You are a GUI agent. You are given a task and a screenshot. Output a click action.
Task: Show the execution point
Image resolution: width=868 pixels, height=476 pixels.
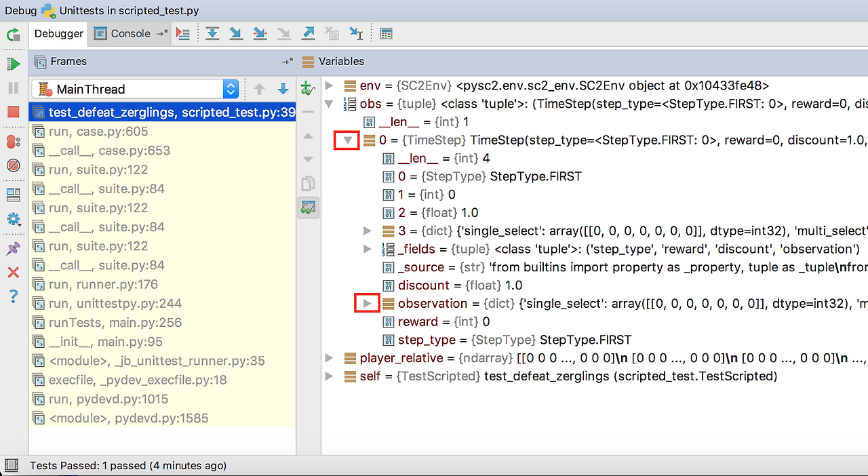click(182, 34)
